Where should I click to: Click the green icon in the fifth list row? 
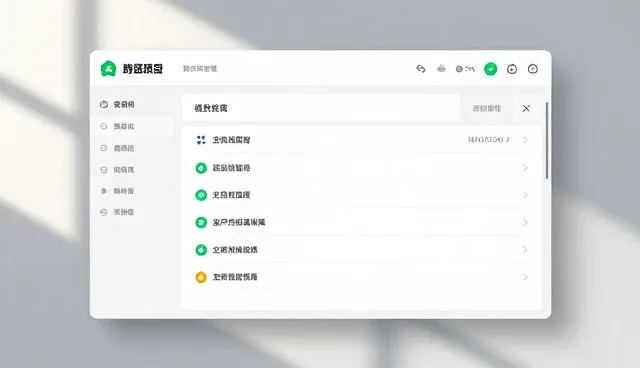(x=201, y=250)
